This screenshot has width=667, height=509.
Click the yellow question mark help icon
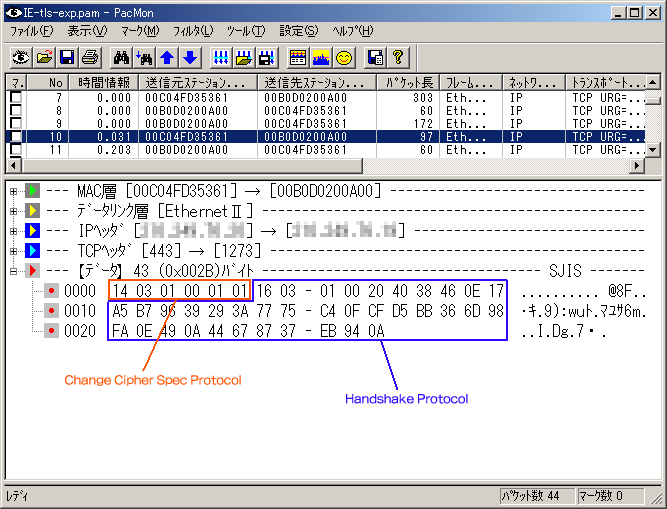[x=398, y=57]
